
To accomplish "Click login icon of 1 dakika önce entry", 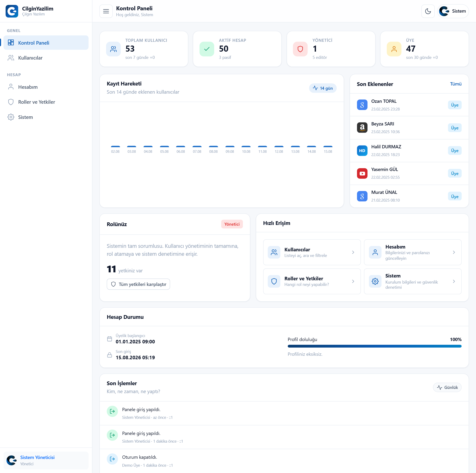I will pos(112,435).
